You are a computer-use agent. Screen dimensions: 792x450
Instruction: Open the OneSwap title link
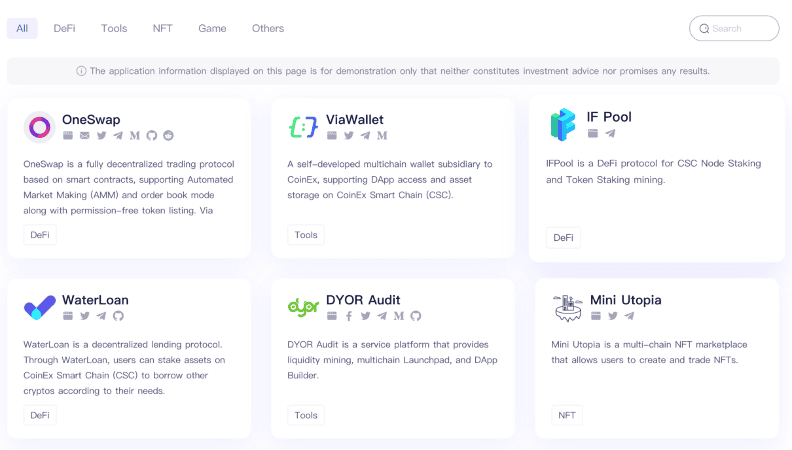click(91, 120)
